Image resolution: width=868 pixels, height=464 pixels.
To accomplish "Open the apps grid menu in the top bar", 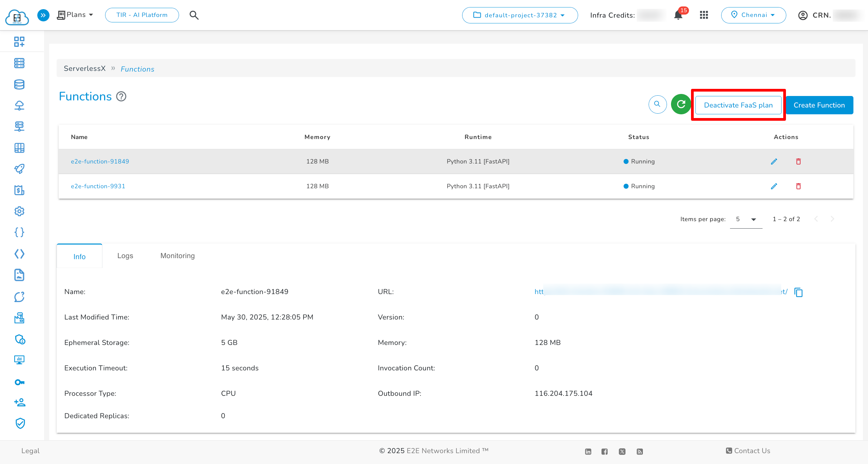I will (x=704, y=15).
